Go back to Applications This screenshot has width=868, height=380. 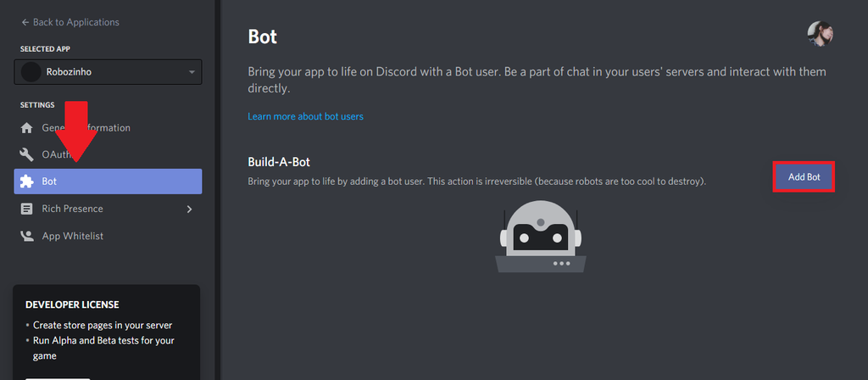click(70, 22)
